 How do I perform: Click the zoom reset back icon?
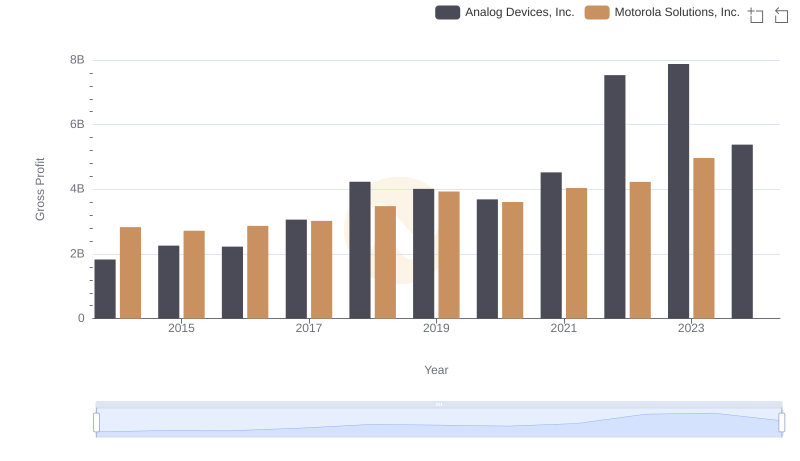[x=781, y=15]
